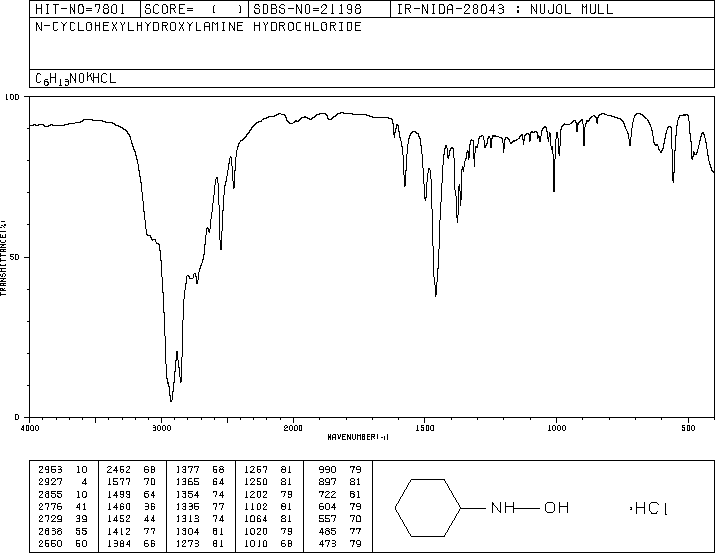Click the 2963 peak table entry

(63, 470)
